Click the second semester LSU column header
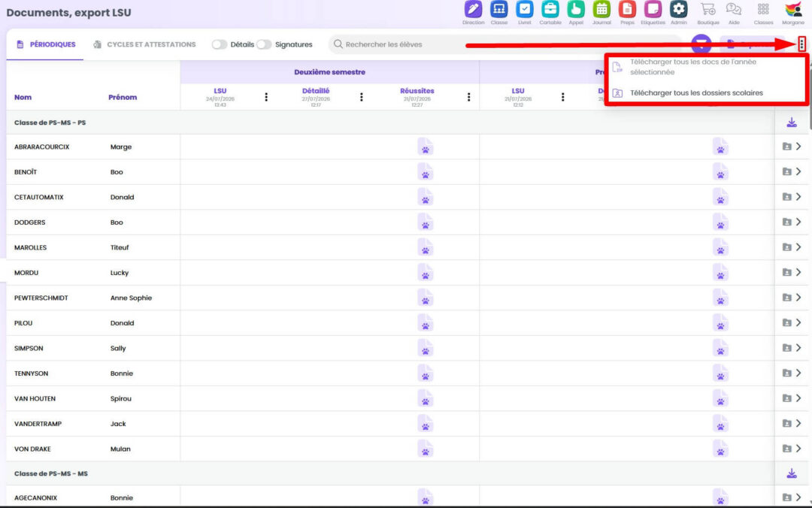The height and width of the screenshot is (508, 812). 220,91
